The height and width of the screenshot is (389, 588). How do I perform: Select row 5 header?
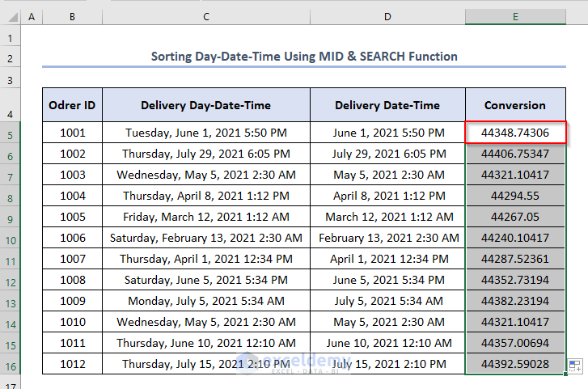click(11, 133)
